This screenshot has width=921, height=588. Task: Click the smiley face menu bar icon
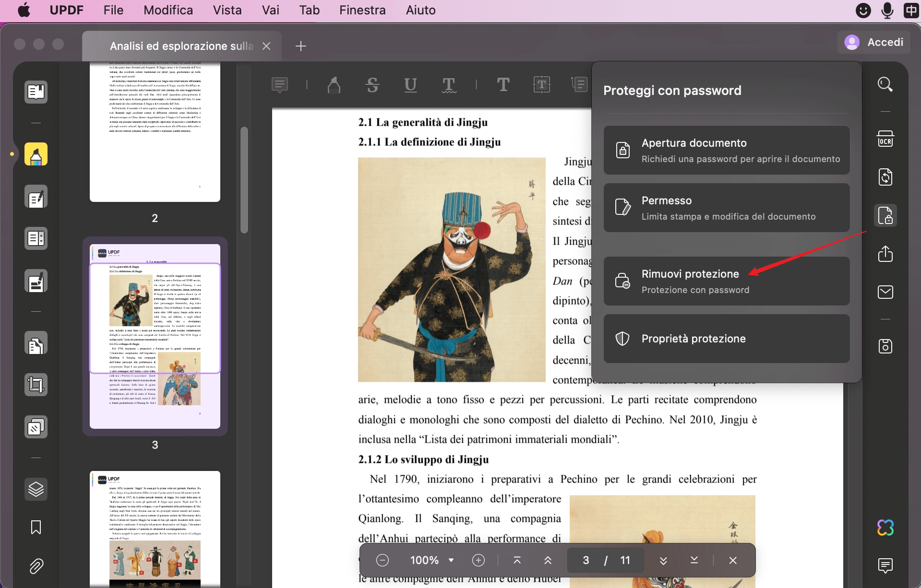click(x=863, y=10)
